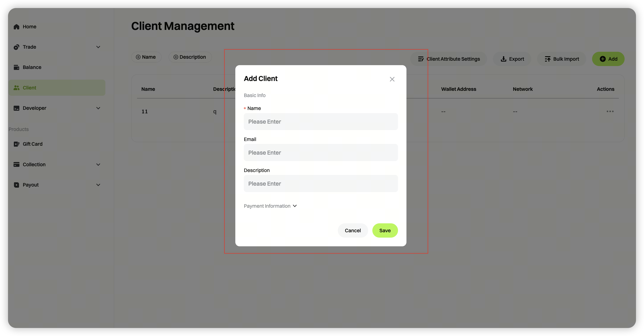
Task: Add the Name filter chip
Action: coord(146,57)
